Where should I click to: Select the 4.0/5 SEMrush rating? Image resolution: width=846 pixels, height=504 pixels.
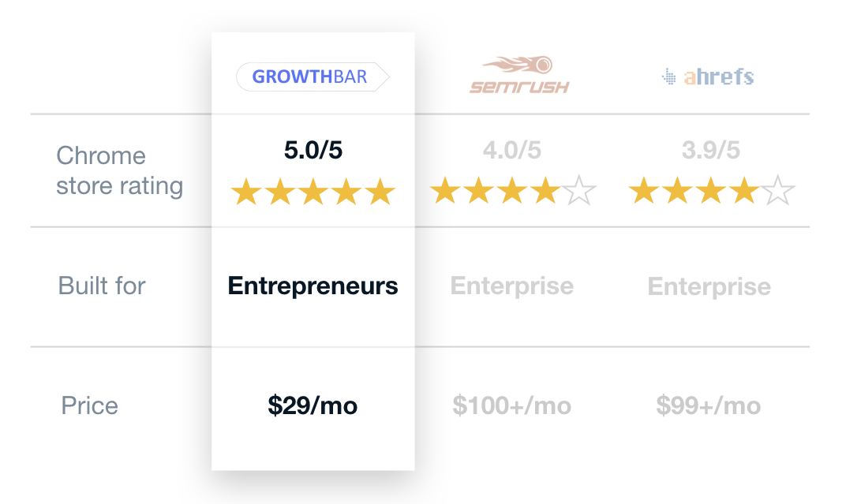pos(511,150)
